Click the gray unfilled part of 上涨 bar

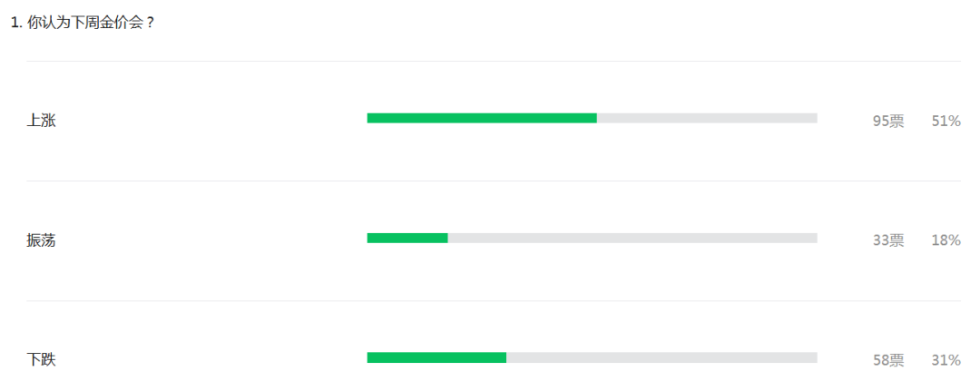click(707, 118)
